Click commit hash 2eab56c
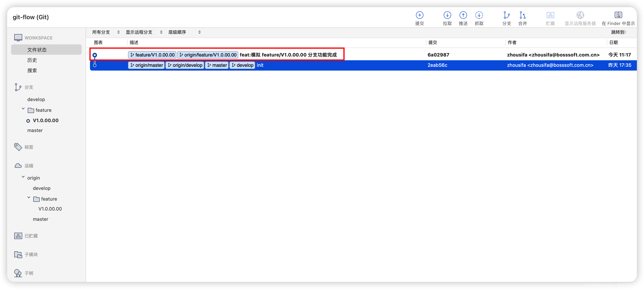Viewport: 644px width, 289px height. coord(437,65)
